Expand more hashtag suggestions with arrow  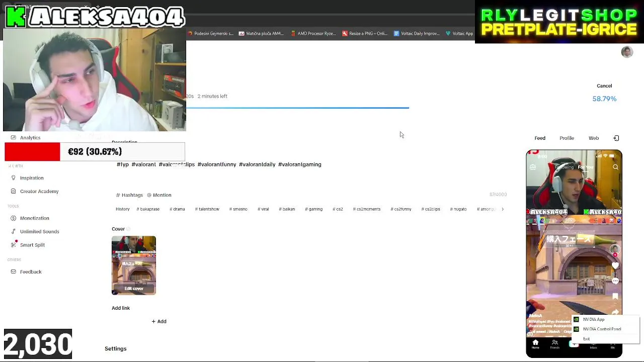502,209
